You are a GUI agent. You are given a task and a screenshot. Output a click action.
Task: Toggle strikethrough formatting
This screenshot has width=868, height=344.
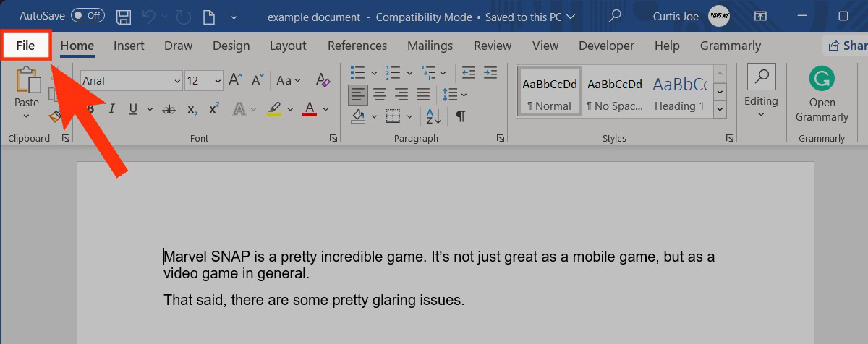(x=169, y=109)
